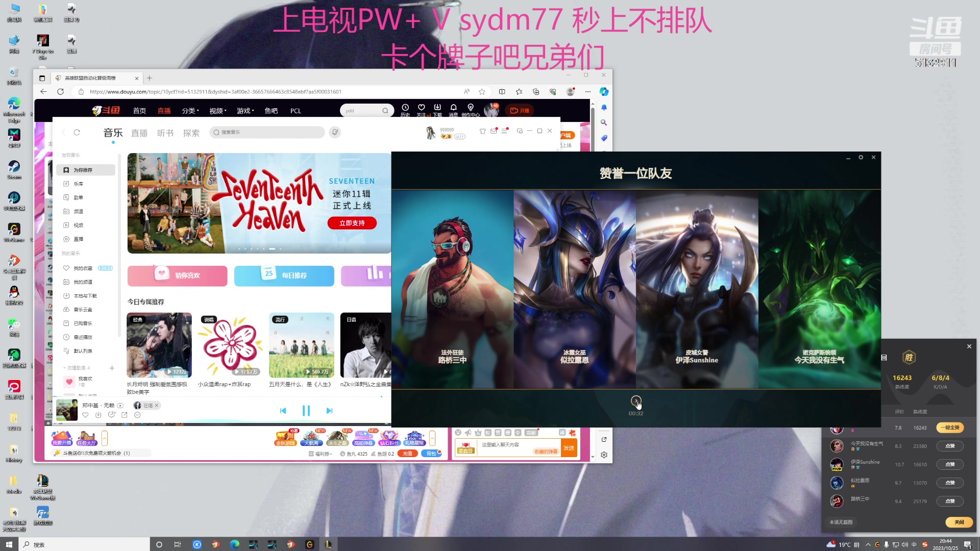Refresh the QQ Music page
Screen dimensions: 980x551
(77, 132)
